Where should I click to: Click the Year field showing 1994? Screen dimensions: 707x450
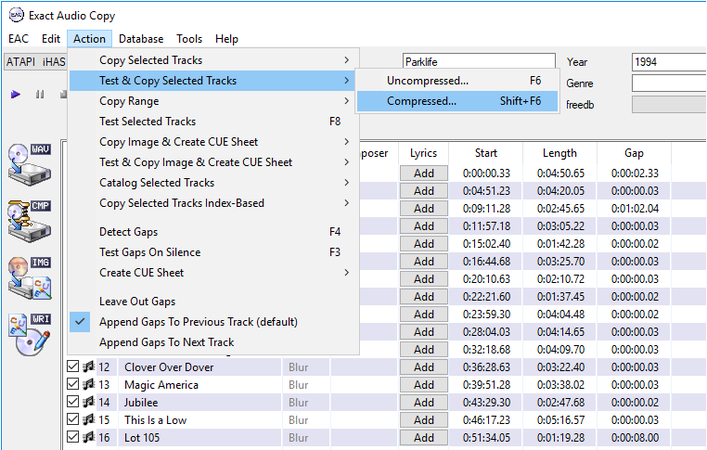point(669,61)
